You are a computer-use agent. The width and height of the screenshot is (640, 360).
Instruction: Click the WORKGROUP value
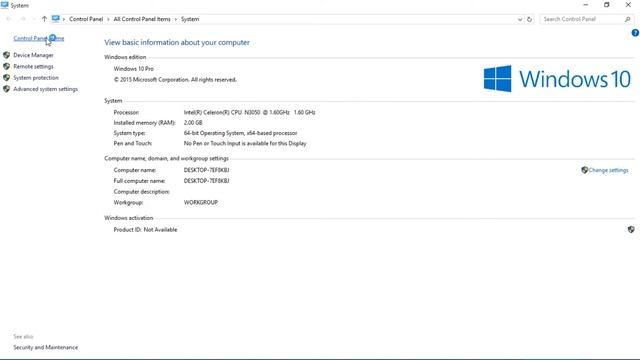point(201,202)
